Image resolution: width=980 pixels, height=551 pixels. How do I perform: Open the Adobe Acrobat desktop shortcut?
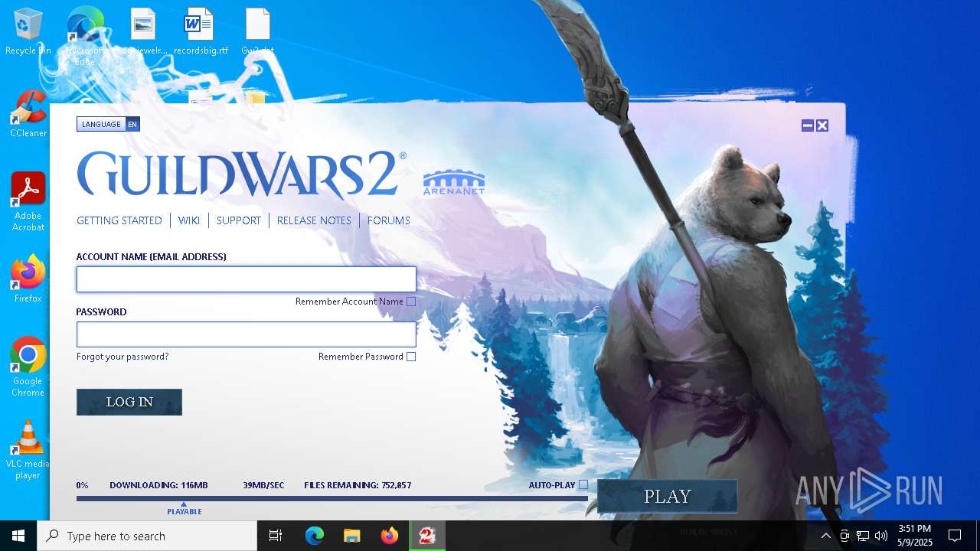coord(28,201)
